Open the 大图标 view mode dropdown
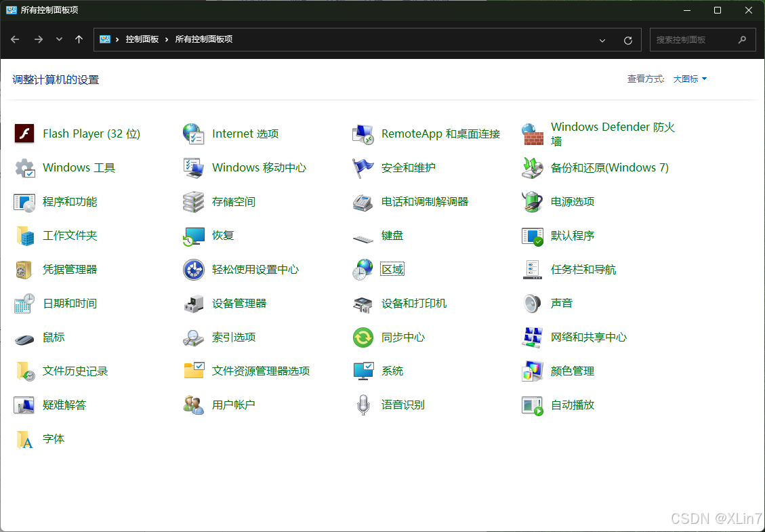Viewport: 765px width, 532px height. [x=690, y=79]
